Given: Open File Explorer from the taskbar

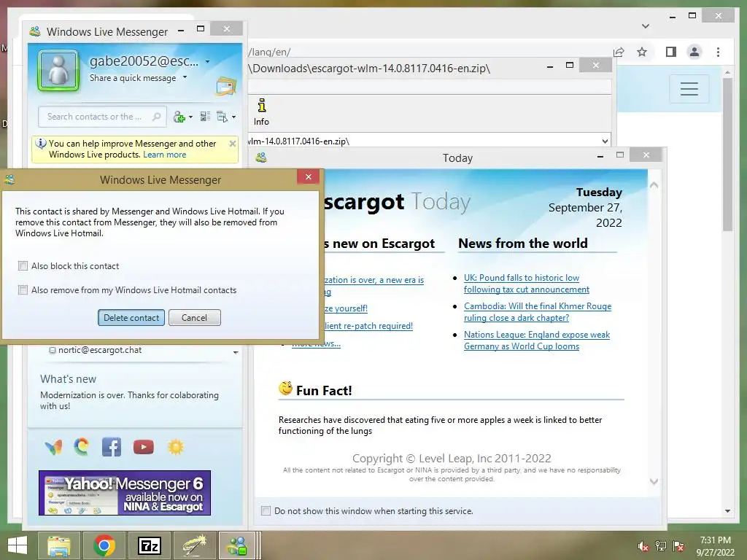Looking at the screenshot, I should click(x=58, y=545).
